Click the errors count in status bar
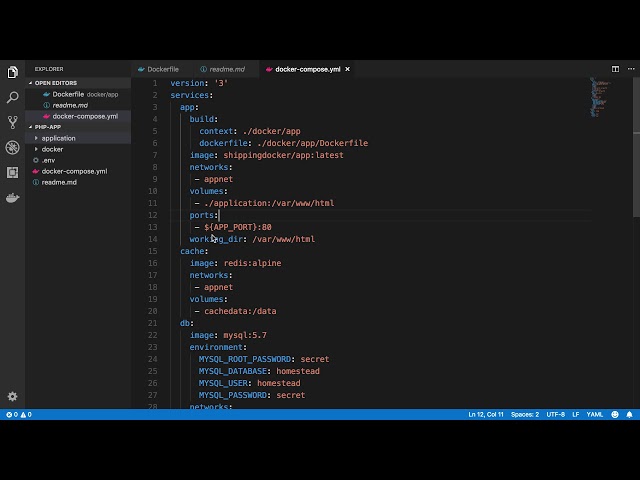The image size is (640, 480). [12, 414]
